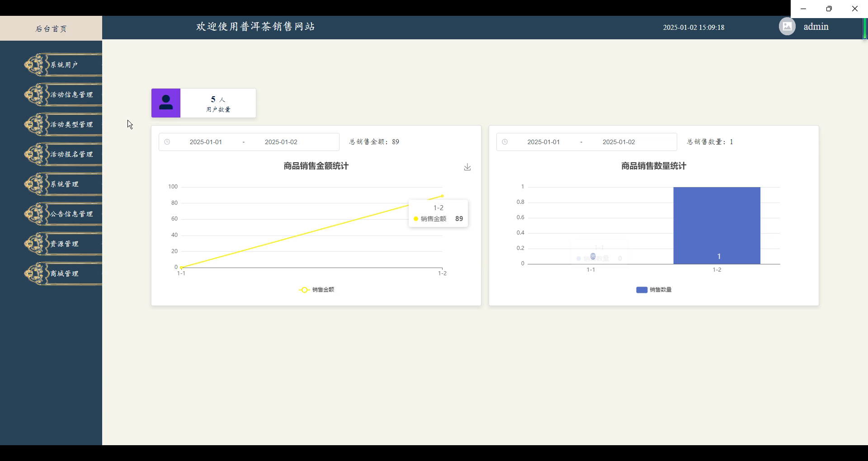Set start date 2025-01-01 in sales amount chart
This screenshot has height=461, width=868.
[x=206, y=142]
